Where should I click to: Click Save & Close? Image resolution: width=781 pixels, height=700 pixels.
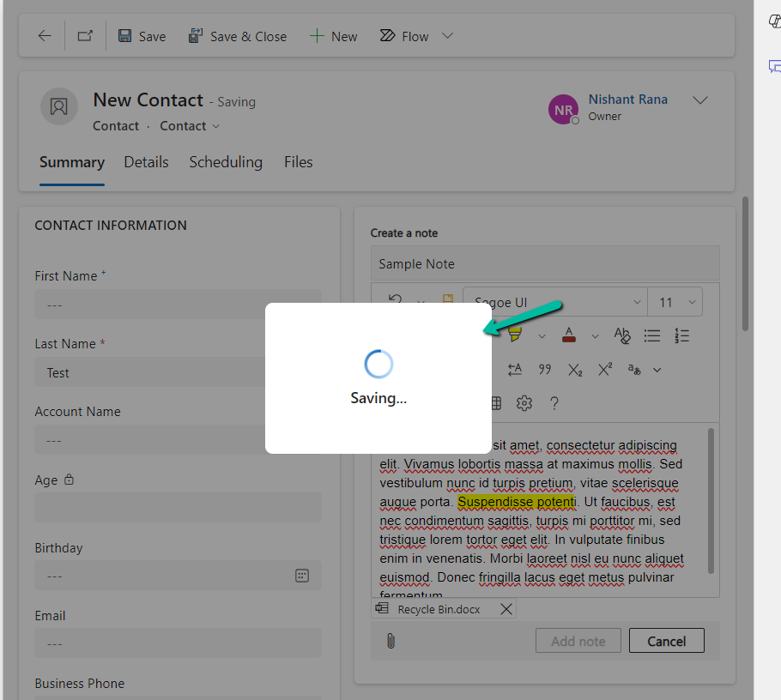coord(238,36)
